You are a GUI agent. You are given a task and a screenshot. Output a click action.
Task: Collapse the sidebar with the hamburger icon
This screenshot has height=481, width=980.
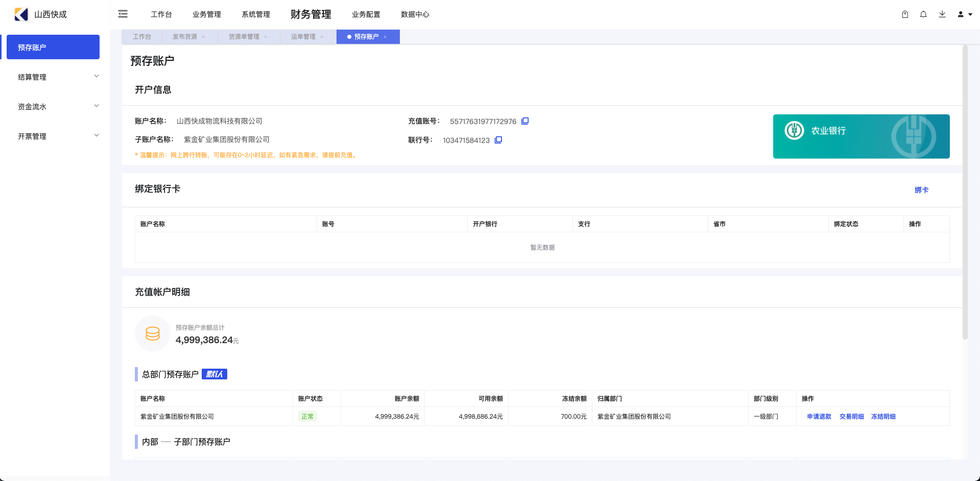click(x=123, y=14)
